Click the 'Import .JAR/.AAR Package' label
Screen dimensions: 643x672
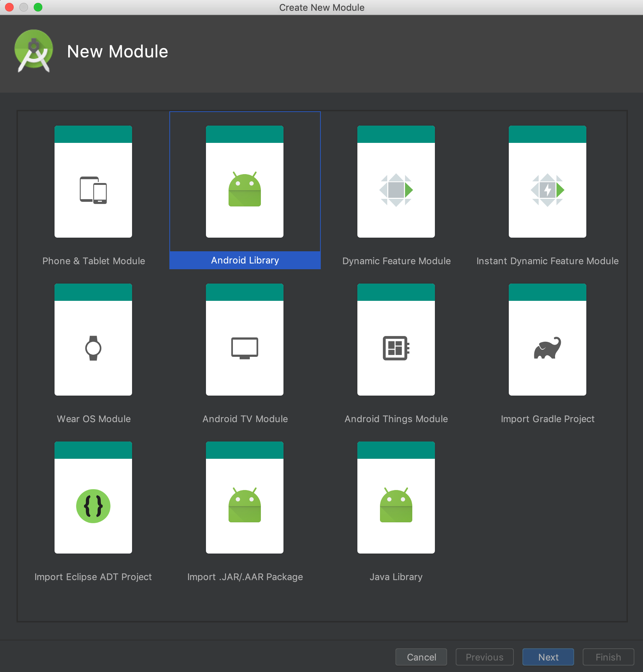[x=245, y=577]
